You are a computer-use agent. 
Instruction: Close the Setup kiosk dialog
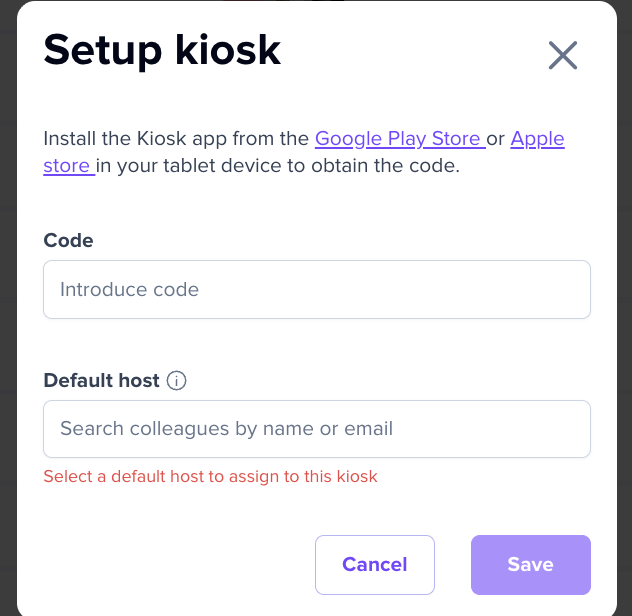(563, 56)
